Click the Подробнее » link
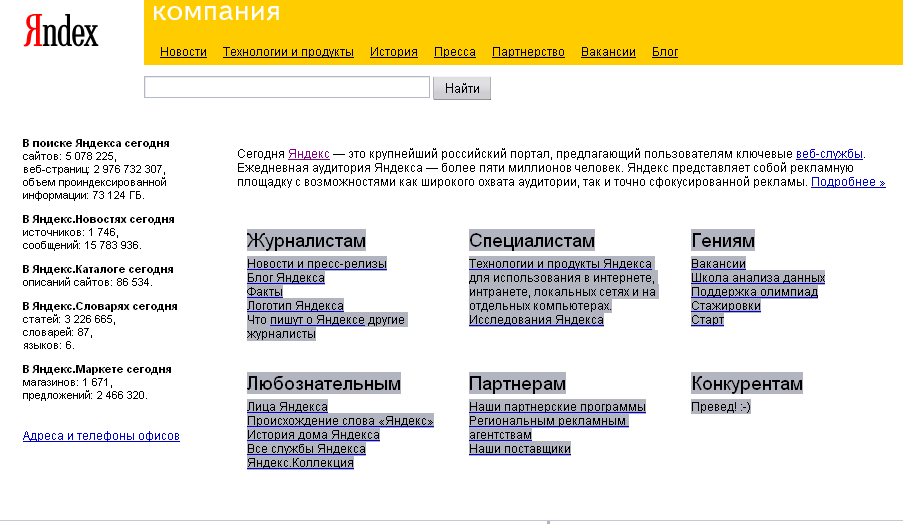The image size is (903, 524). [848, 182]
